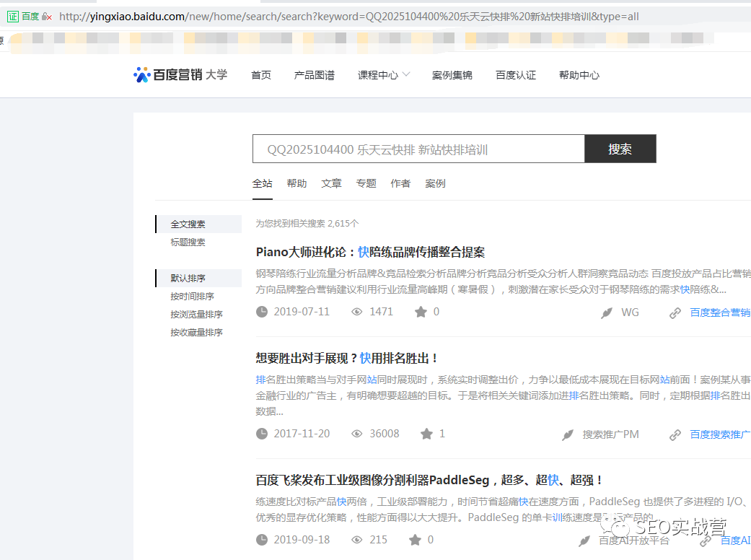The width and height of the screenshot is (751, 560).
Task: Expand the 课程中心 dropdown arrow
Action: [406, 74]
